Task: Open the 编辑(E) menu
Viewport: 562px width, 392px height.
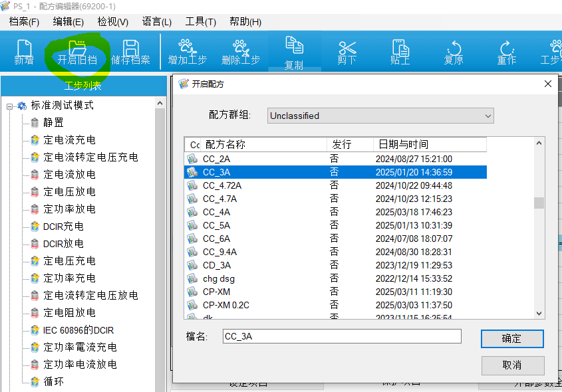Action: tap(68, 22)
